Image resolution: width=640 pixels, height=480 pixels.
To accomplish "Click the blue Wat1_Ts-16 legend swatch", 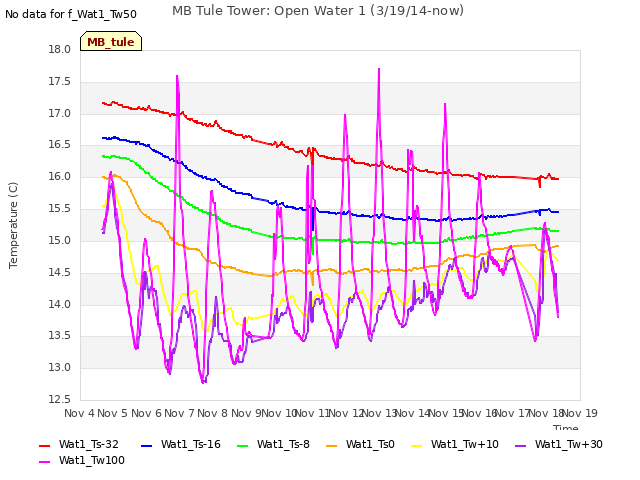I will [146, 446].
